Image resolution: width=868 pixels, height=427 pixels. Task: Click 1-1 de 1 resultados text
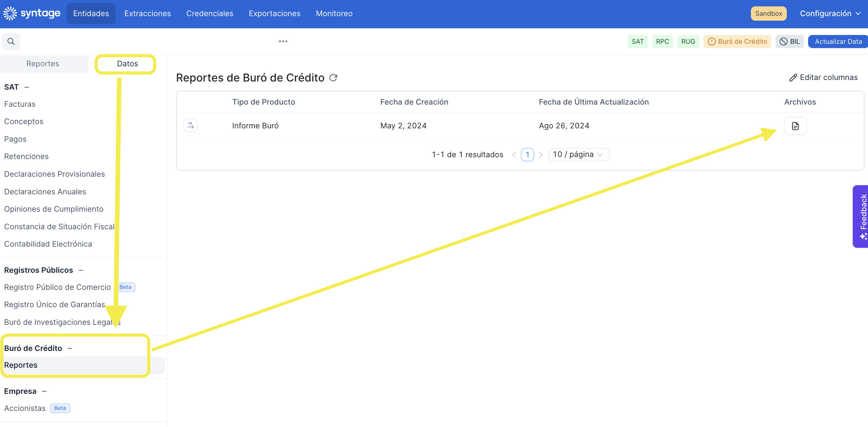[x=467, y=155]
